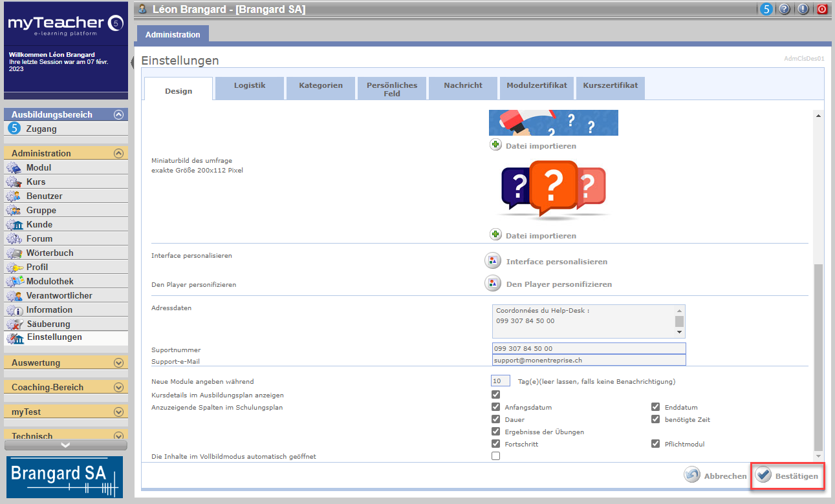835x504 pixels.
Task: Click the Bestätigen button
Action: click(x=787, y=476)
